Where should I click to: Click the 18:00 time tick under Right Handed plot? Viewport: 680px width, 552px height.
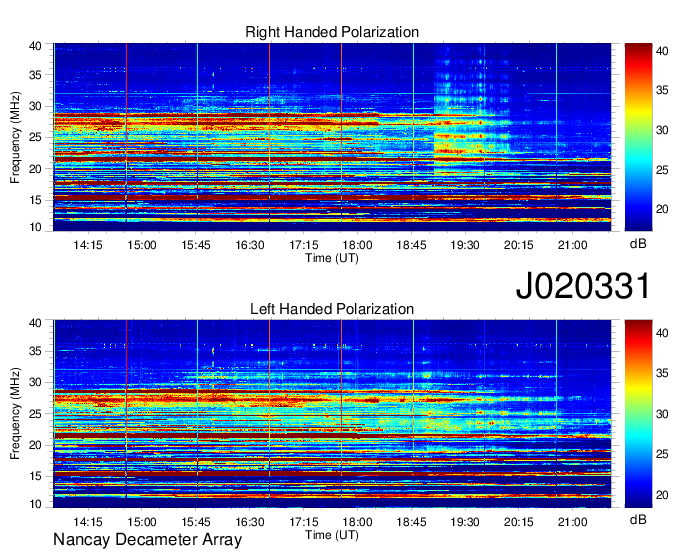click(357, 245)
